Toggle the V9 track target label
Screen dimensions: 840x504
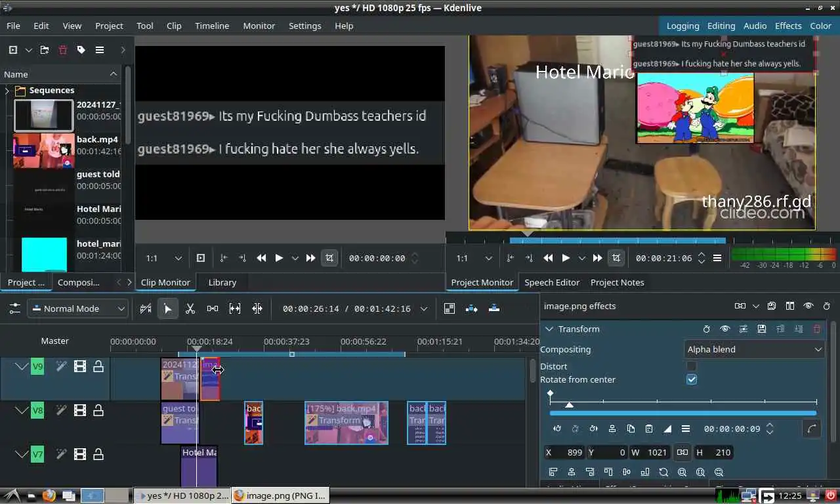pos(37,366)
